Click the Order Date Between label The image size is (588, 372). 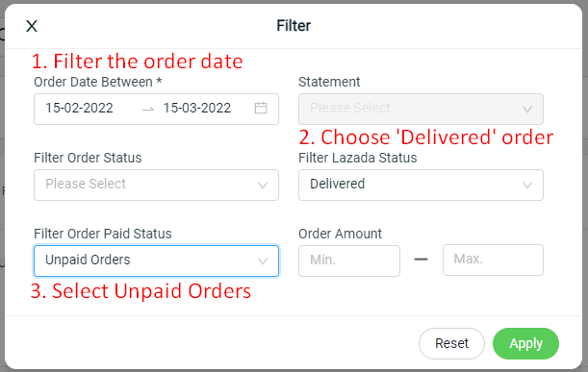pos(98,82)
